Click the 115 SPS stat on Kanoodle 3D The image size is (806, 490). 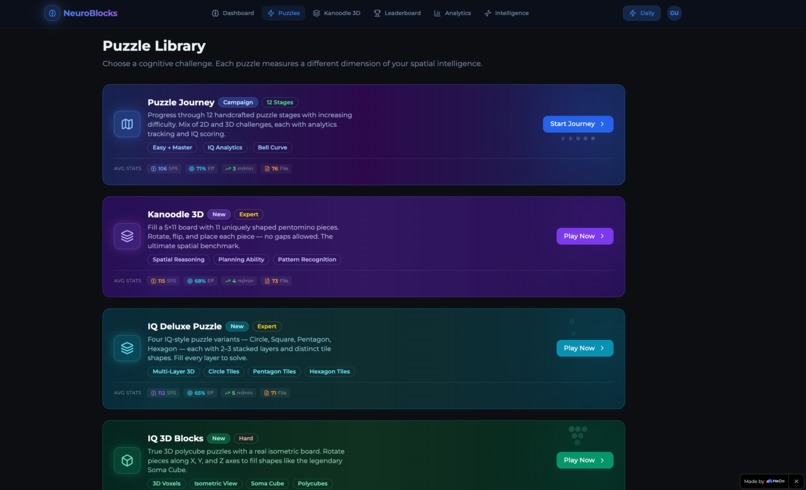click(163, 281)
